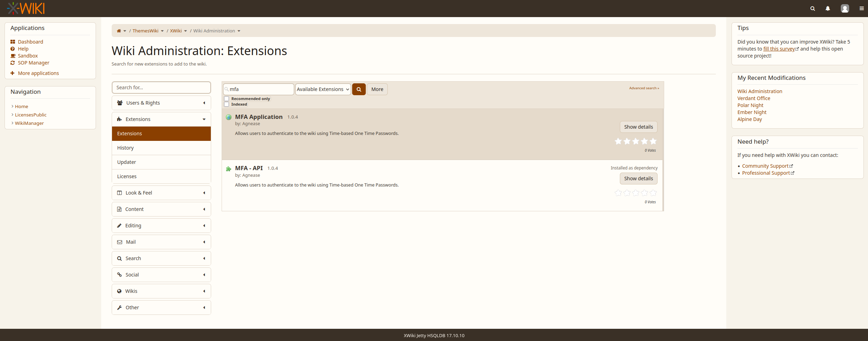Open the fill this survey link

779,49
